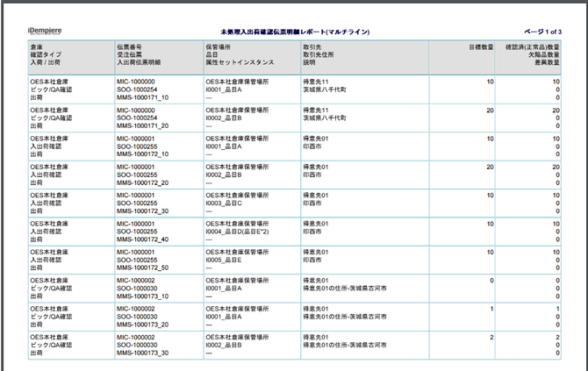Click target quantity 0 in the MMS-1000173_10 row
Screen dimensions: 588x371
pos(491,281)
